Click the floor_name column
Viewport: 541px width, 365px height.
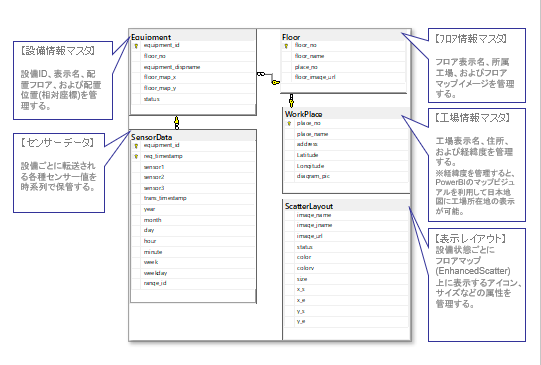point(309,56)
